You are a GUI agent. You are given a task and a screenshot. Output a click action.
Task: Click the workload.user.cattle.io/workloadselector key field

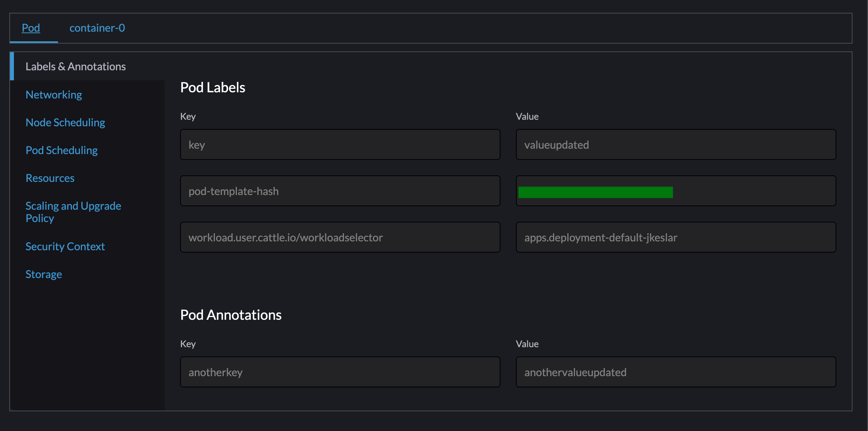point(340,237)
